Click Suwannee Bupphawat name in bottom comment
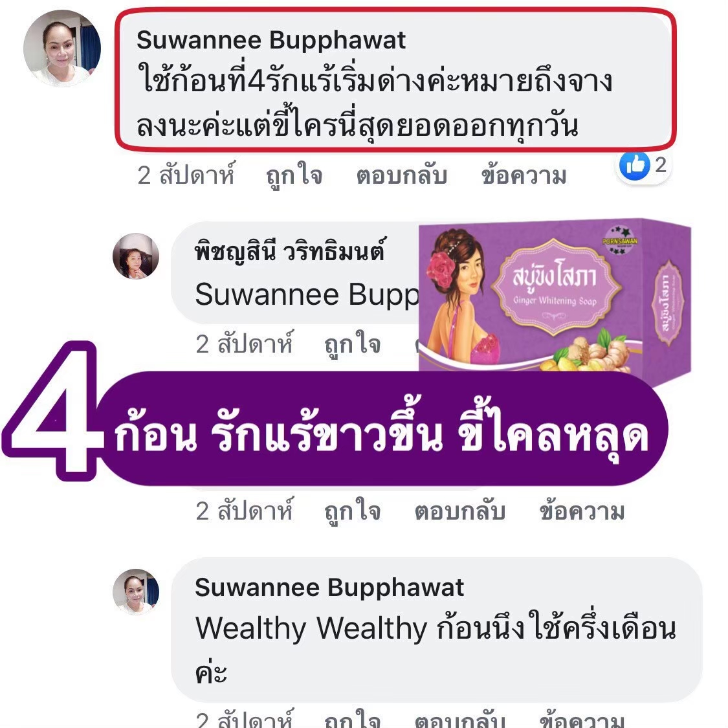728x728 pixels. point(329,588)
